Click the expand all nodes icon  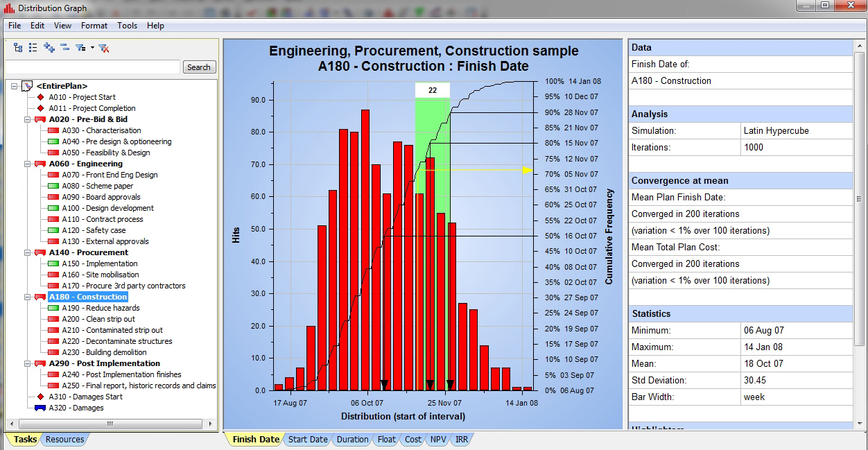[x=49, y=48]
